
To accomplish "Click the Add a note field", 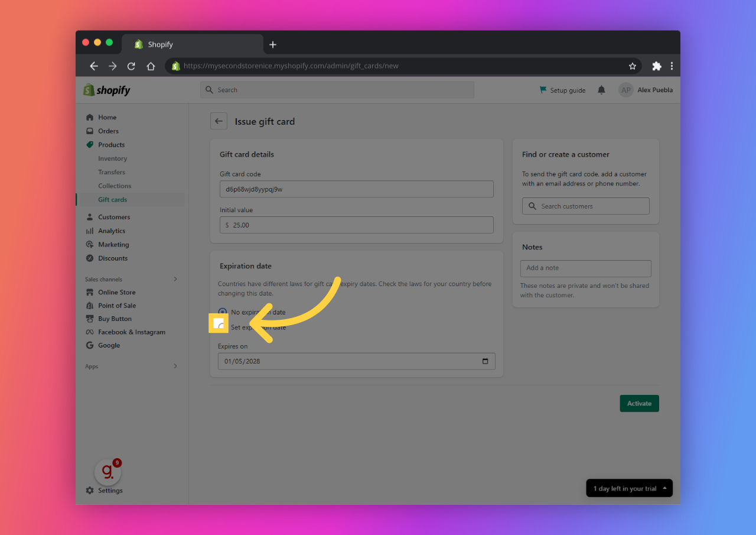I will (x=586, y=268).
